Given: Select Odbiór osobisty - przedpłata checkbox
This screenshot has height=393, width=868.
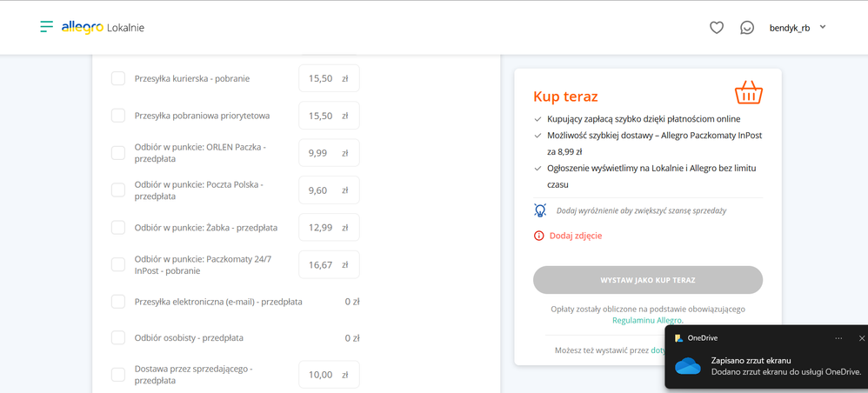Looking at the screenshot, I should pos(118,337).
